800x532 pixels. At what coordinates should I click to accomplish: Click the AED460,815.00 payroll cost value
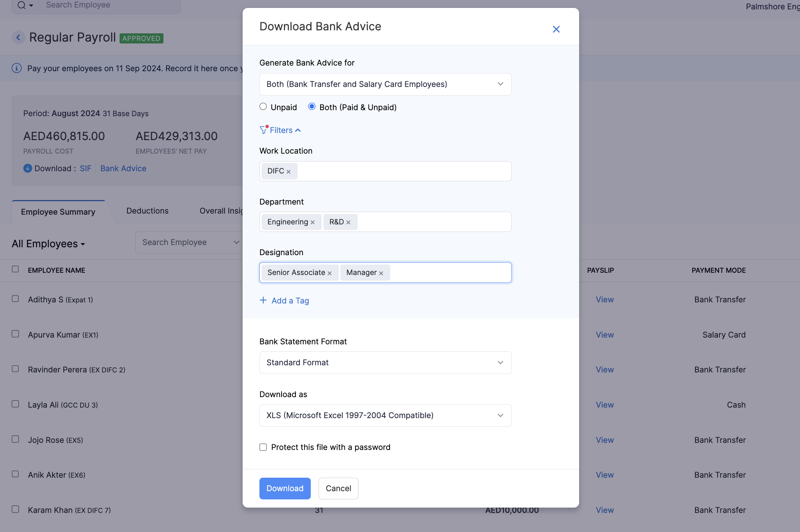pyautogui.click(x=64, y=136)
